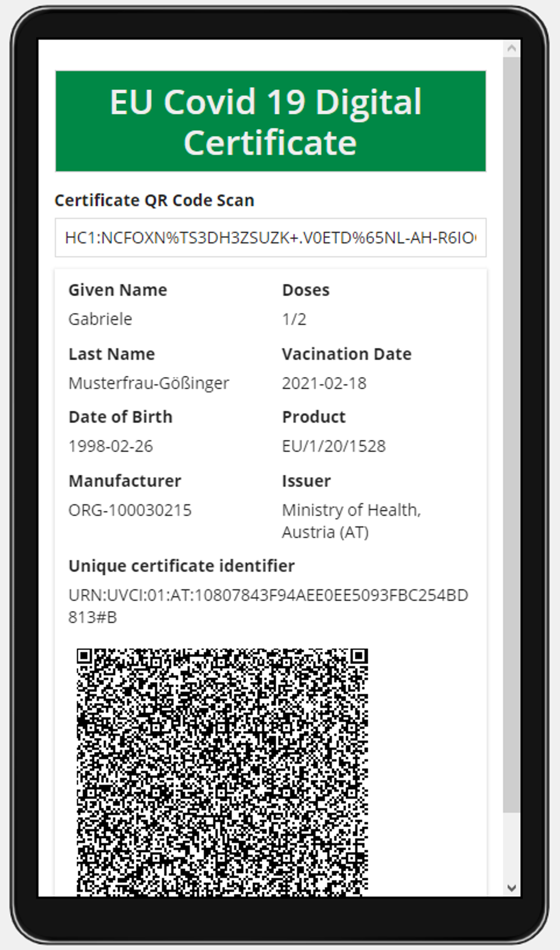Select the given name value Gabriele
The image size is (560, 950).
click(100, 319)
